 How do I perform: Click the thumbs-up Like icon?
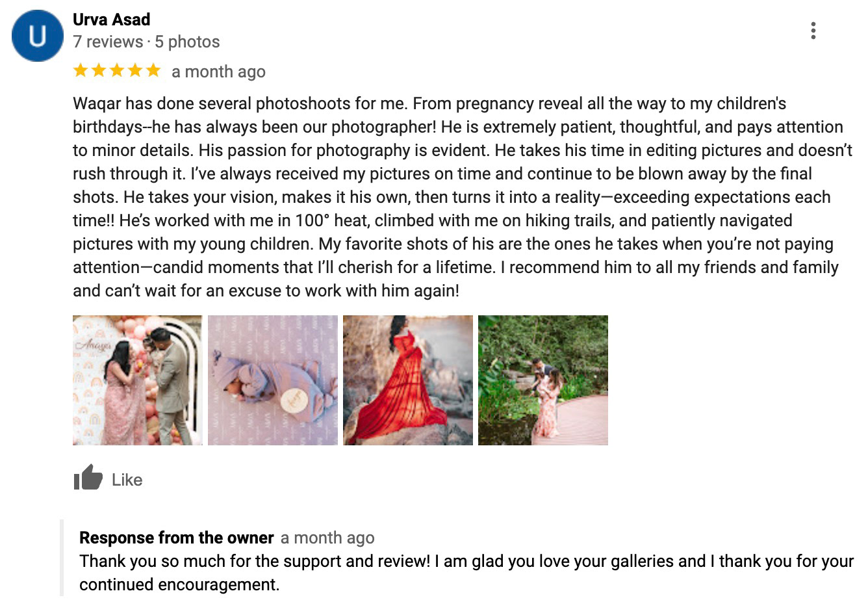click(x=88, y=478)
